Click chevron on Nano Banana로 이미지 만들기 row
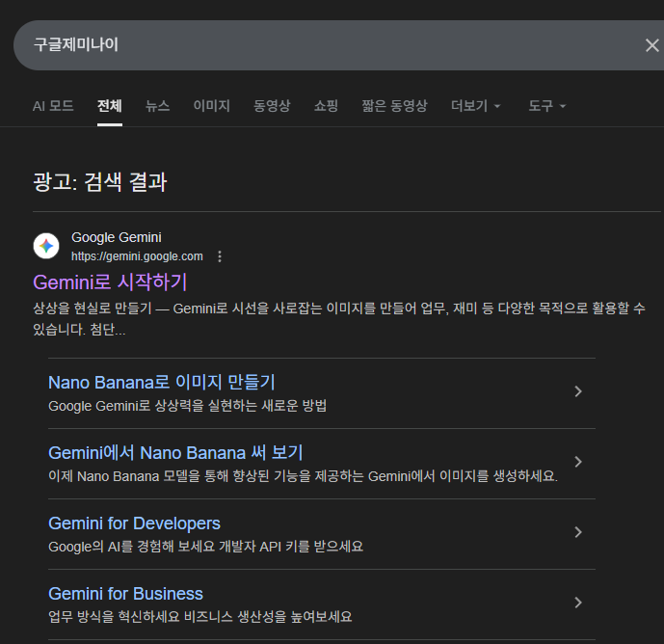The image size is (664, 644). tap(578, 391)
